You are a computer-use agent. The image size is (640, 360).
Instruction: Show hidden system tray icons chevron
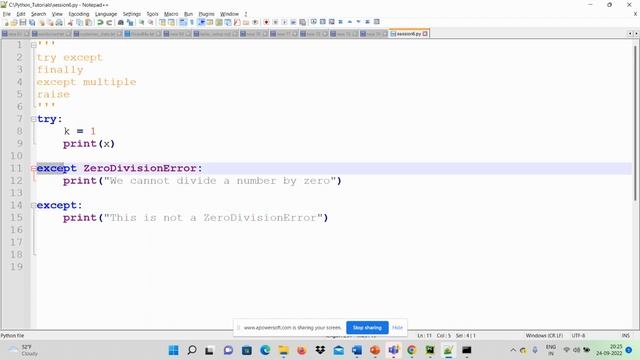513,350
